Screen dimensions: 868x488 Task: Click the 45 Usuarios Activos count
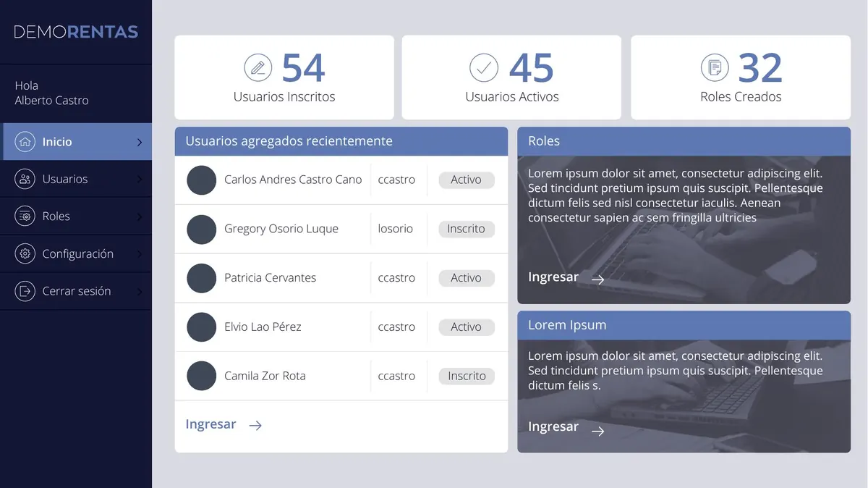click(532, 68)
